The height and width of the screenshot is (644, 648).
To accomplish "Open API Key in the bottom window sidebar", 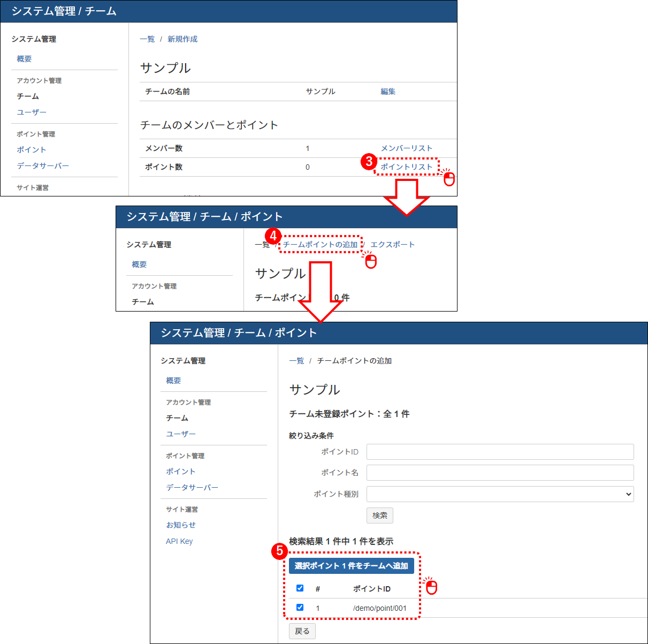I will coord(179,541).
